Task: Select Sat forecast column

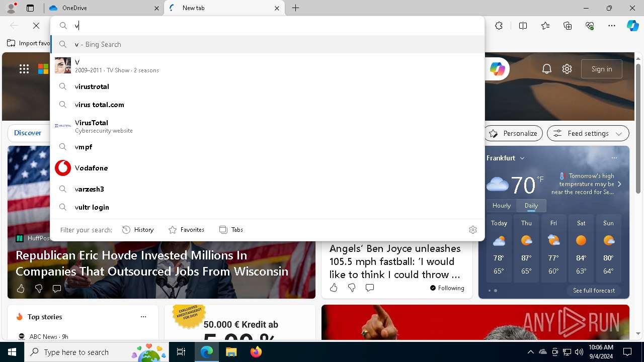Action: click(x=581, y=249)
